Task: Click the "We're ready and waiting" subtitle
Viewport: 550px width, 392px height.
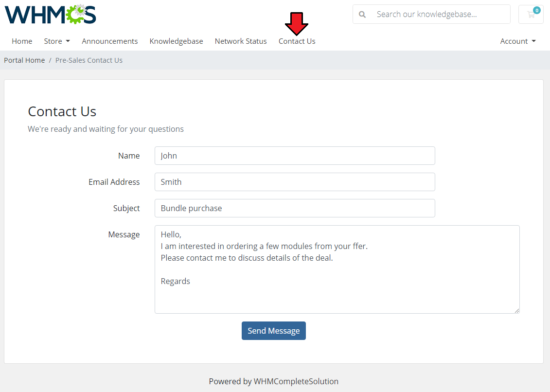Action: tap(106, 129)
